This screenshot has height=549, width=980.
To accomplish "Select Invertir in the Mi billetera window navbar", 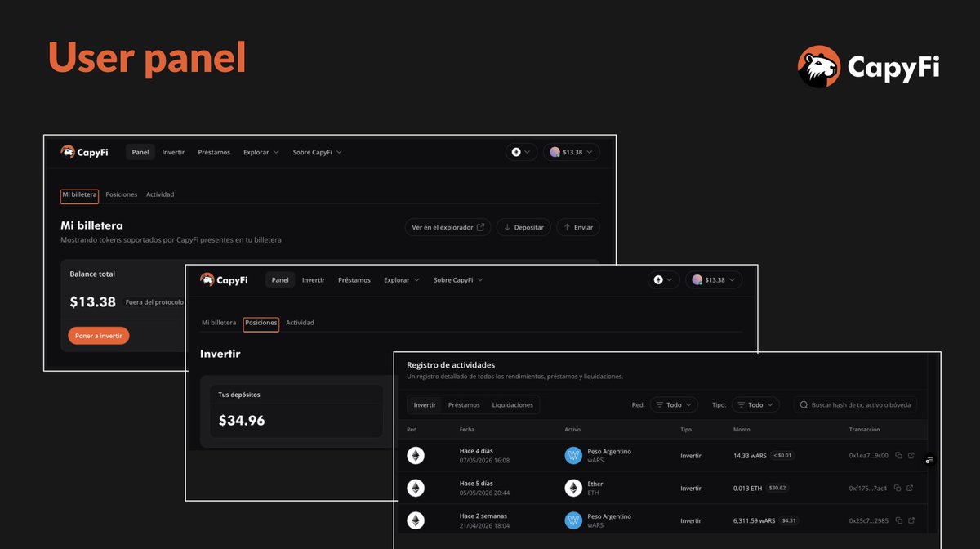I will [x=173, y=152].
